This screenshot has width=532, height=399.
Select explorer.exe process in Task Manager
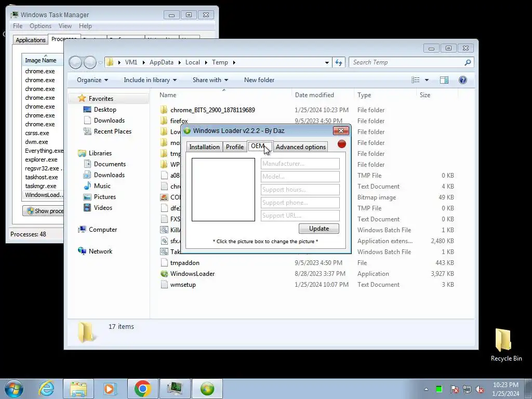coord(41,159)
